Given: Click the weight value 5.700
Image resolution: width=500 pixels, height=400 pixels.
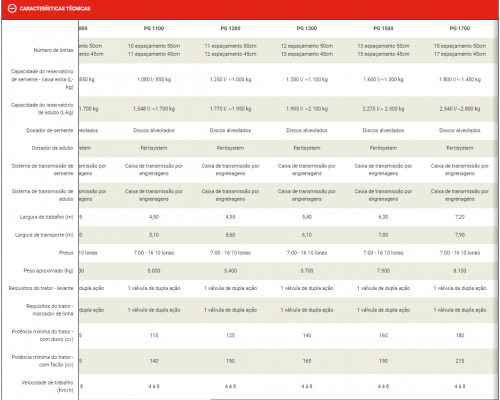Looking at the screenshot, I should tap(307, 271).
